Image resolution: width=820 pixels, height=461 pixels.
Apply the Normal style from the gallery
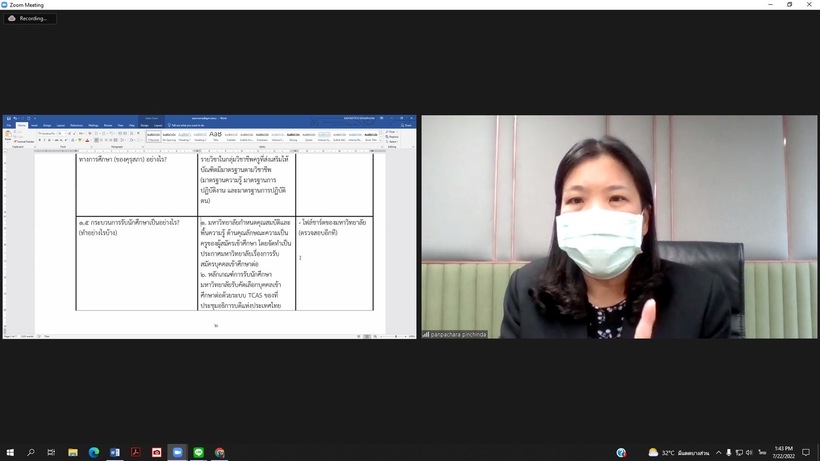click(x=154, y=136)
